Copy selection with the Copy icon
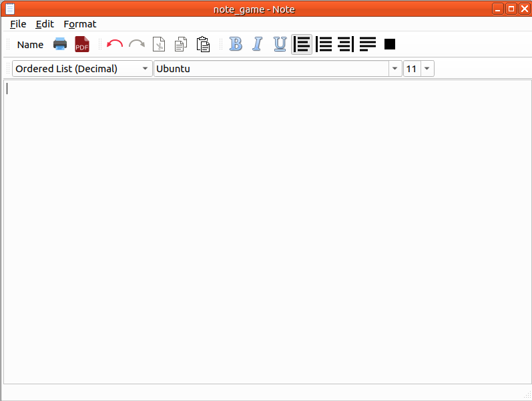 coord(181,45)
